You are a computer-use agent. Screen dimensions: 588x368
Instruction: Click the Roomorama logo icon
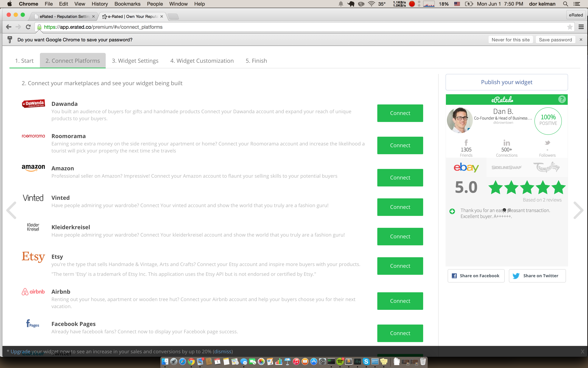click(33, 136)
